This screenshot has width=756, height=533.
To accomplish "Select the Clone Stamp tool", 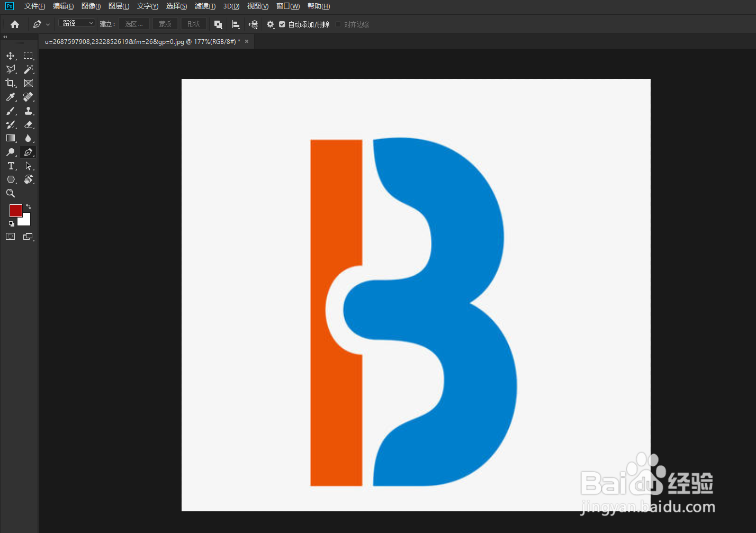I will pos(29,111).
